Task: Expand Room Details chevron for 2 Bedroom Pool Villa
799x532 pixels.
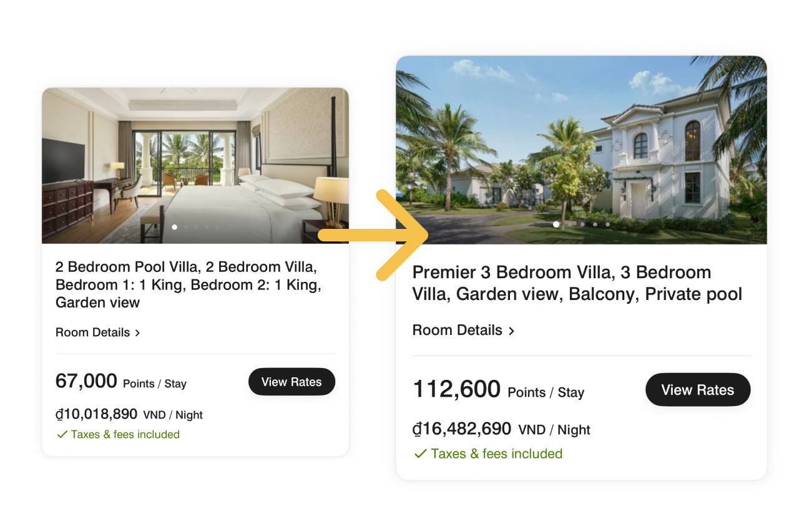Action: coord(137,333)
